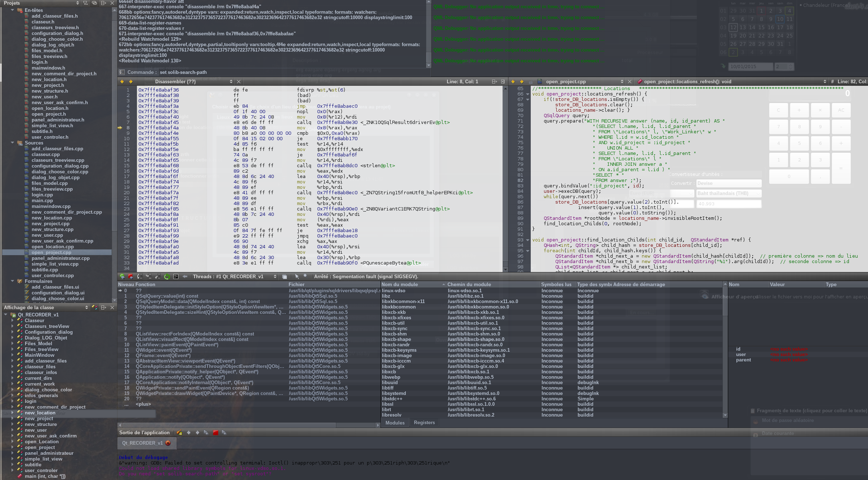Re-run the application from output toolbar
The width and height of the screenshot is (868, 480).
tap(206, 432)
